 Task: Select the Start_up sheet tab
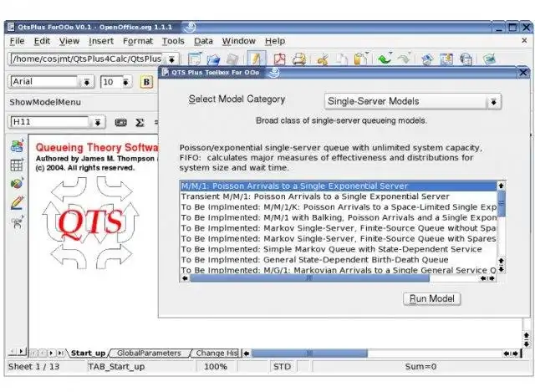click(88, 353)
